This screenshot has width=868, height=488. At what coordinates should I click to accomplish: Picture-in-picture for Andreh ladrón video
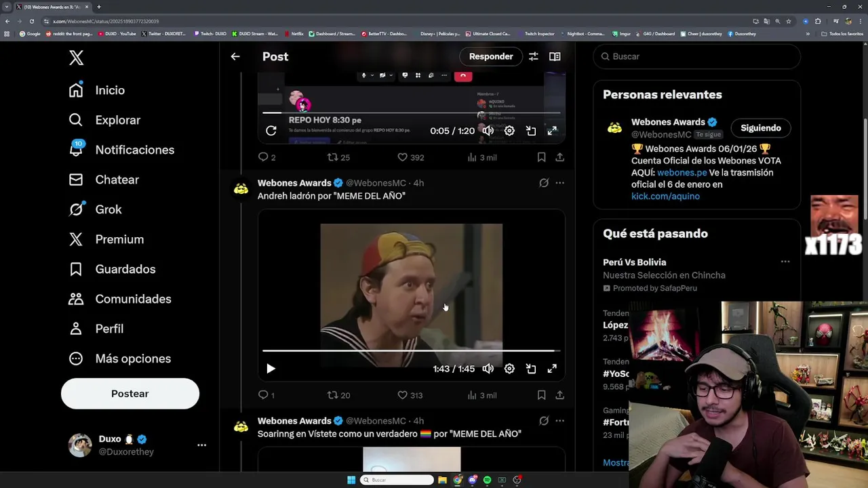531,369
